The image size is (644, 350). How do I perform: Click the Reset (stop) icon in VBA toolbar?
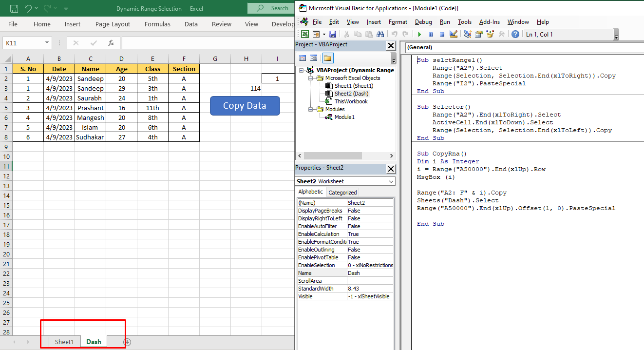(x=442, y=34)
